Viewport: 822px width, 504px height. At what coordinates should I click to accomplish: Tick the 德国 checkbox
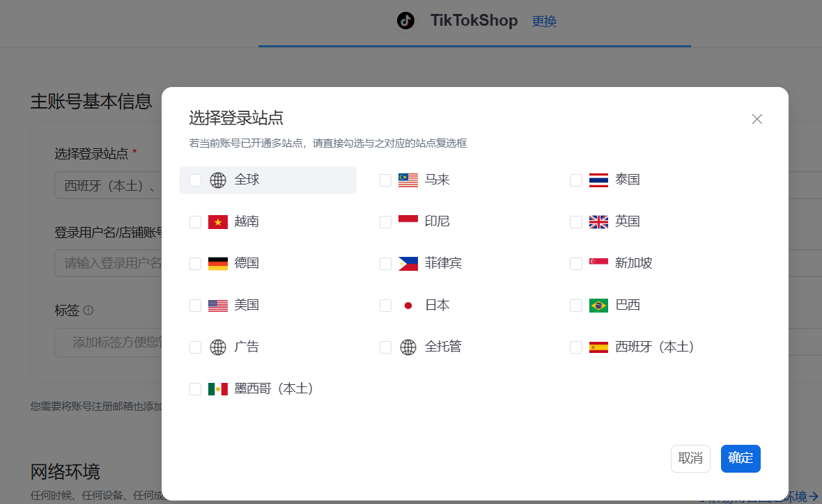195,264
